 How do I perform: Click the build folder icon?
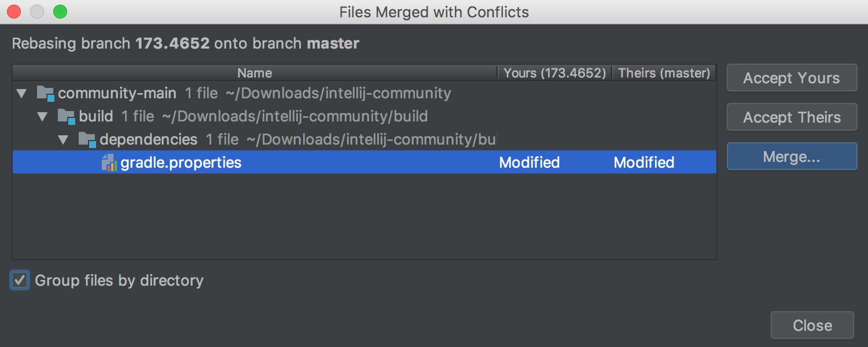66,116
